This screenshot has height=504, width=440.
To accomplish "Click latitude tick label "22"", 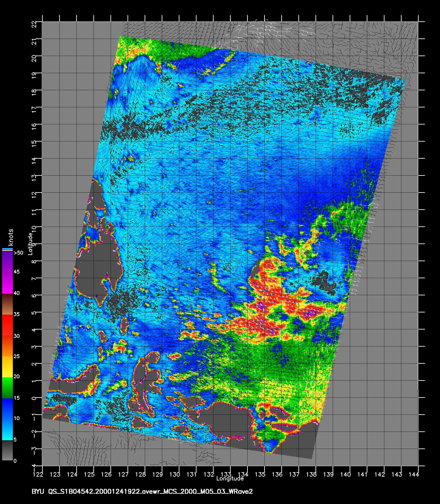I will [x=34, y=24].
